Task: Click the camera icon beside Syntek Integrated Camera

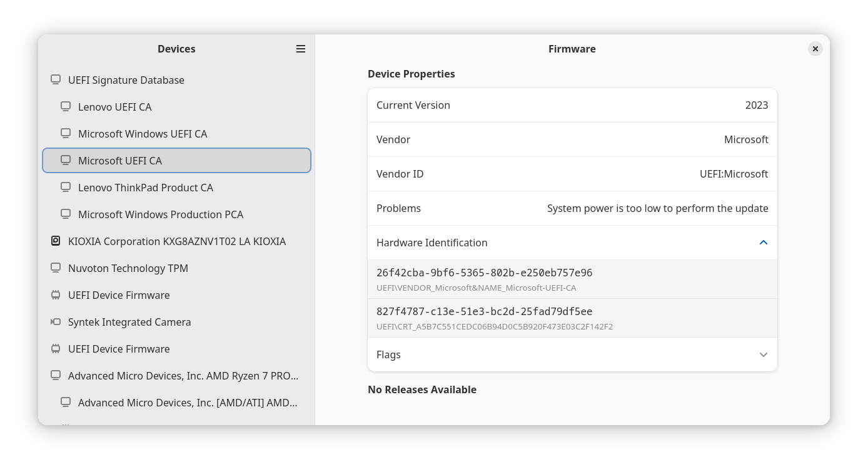Action: (56, 322)
